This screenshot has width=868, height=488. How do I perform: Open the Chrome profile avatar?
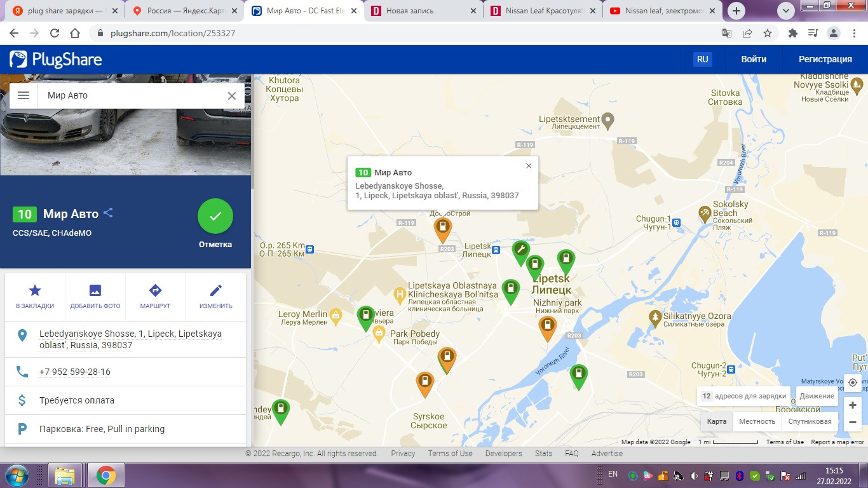tap(834, 33)
